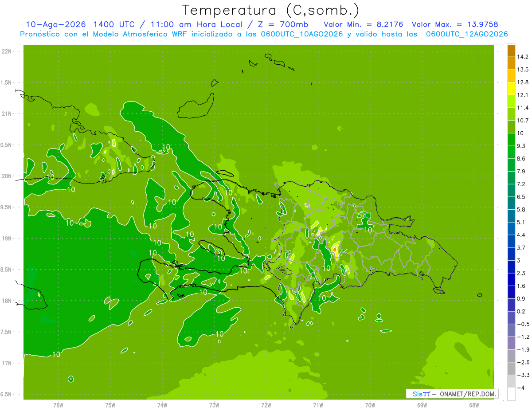Pick the legend swatch between 13.5 and 14.2
Viewport: 532px width, 411px height.
click(x=511, y=63)
